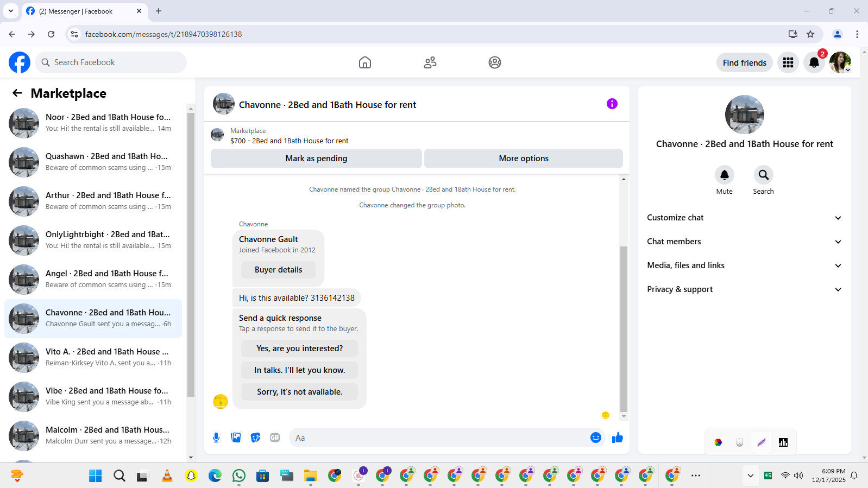The image size is (868, 488).
Task: Open Angel 2Bed and 1Bath conversation
Action: [93, 279]
